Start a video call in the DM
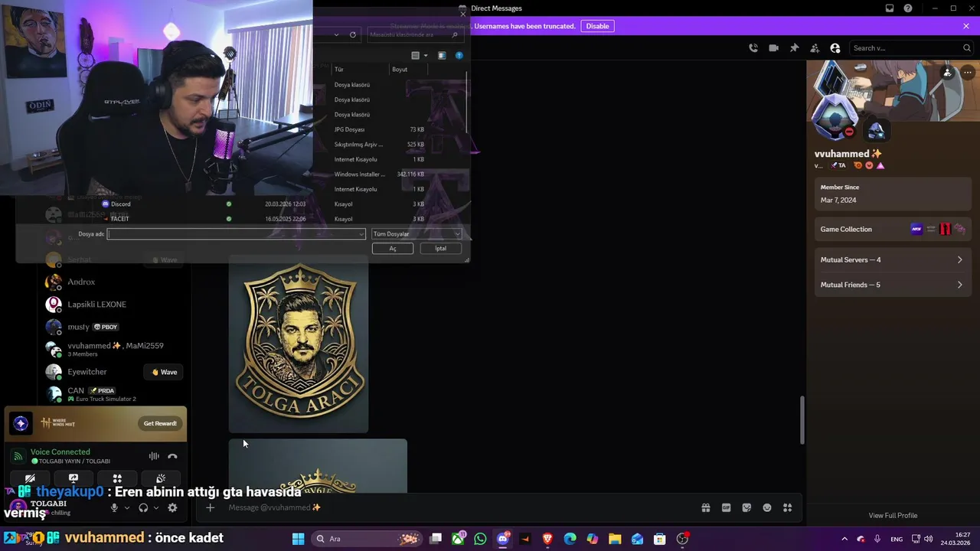This screenshot has width=980, height=551. 773,47
